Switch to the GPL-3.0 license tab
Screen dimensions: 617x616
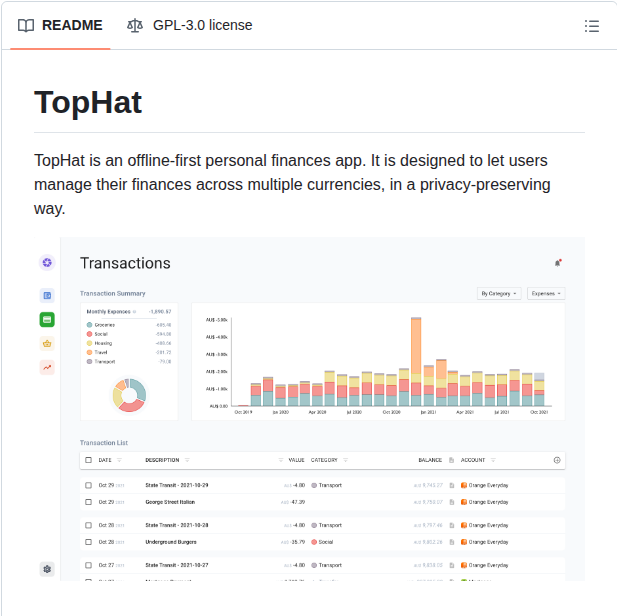click(x=190, y=25)
